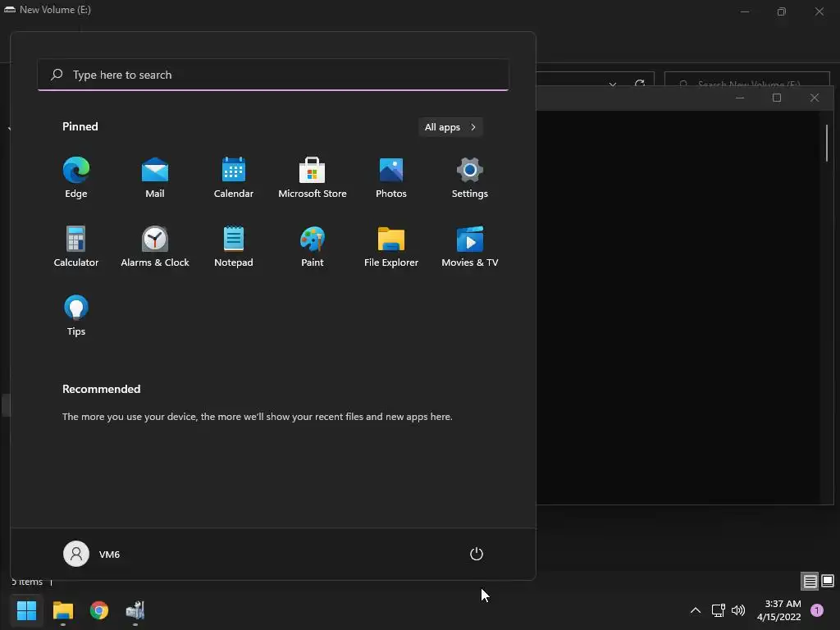Launch the Photos app
This screenshot has width=840, height=630.
391,177
